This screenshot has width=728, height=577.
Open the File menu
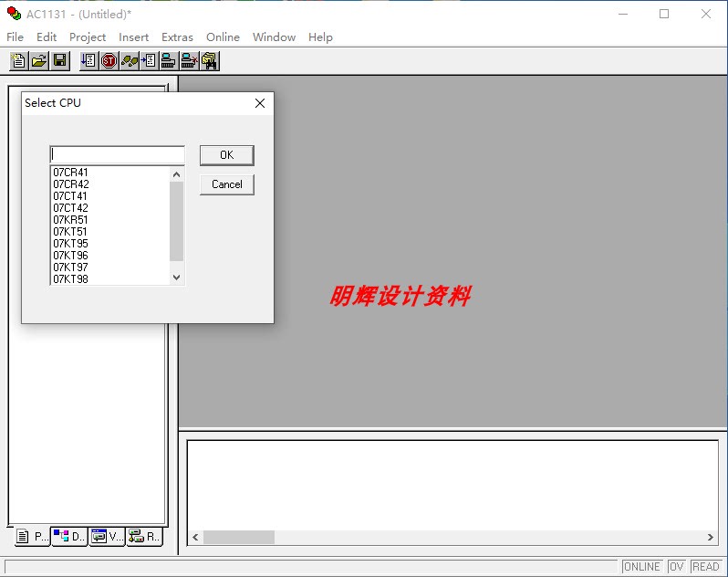[x=15, y=37]
